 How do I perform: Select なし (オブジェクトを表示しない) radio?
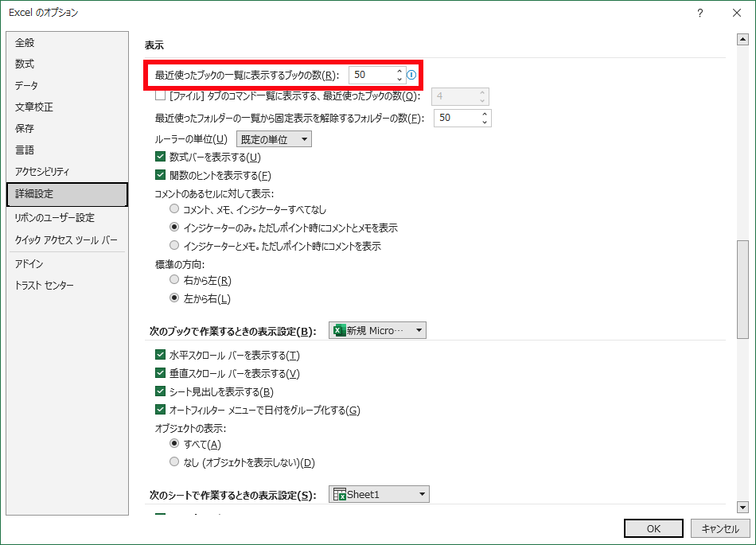coord(174,461)
